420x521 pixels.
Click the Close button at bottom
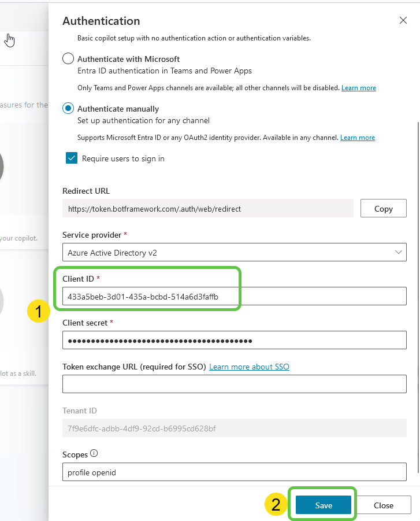coord(383,505)
